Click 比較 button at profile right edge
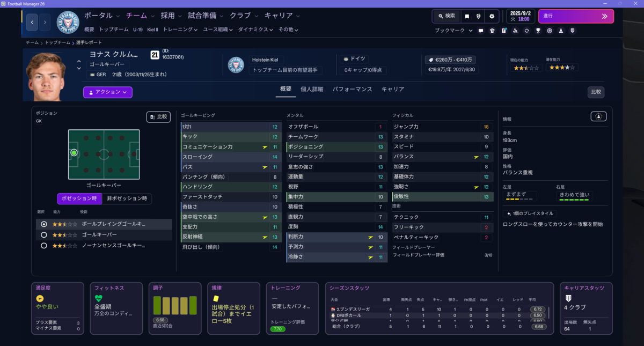 click(x=596, y=92)
